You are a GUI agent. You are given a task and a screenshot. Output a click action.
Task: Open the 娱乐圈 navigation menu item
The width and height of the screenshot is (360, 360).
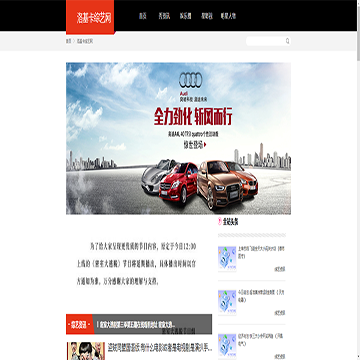(185, 16)
